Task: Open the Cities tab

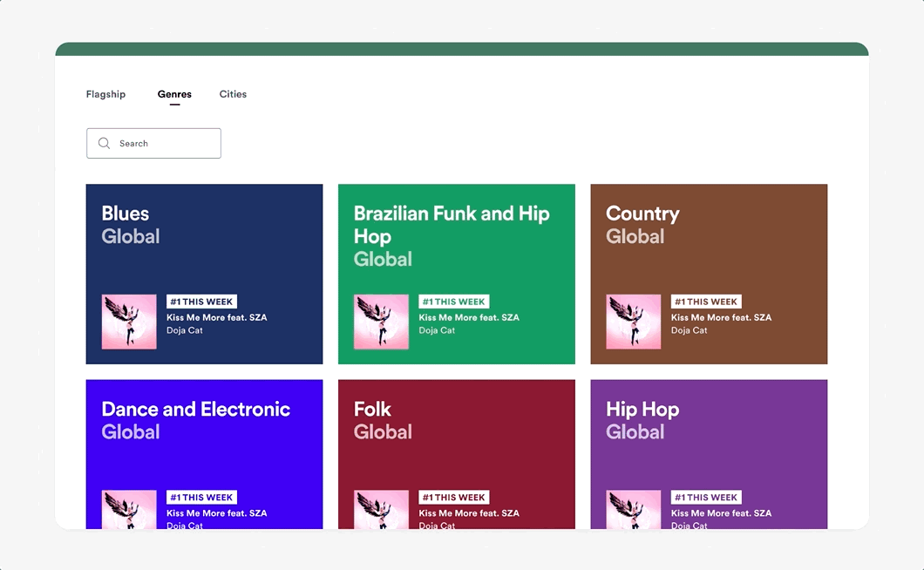Action: pyautogui.click(x=233, y=94)
